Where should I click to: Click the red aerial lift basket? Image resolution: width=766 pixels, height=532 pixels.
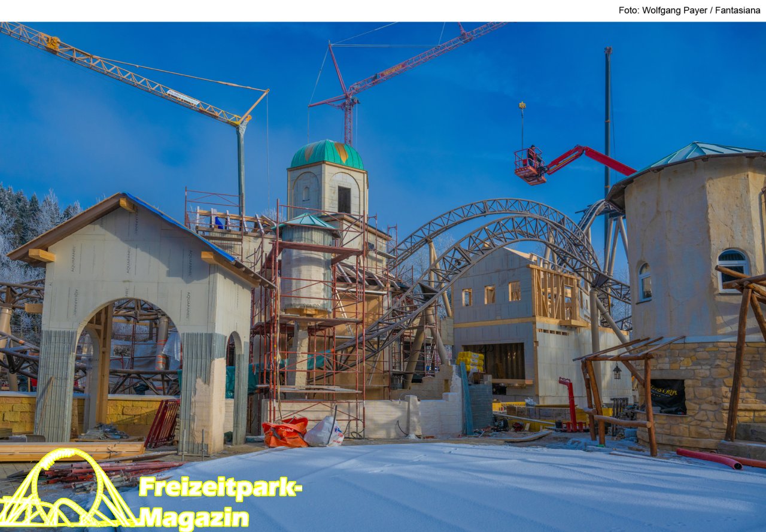pos(530,166)
